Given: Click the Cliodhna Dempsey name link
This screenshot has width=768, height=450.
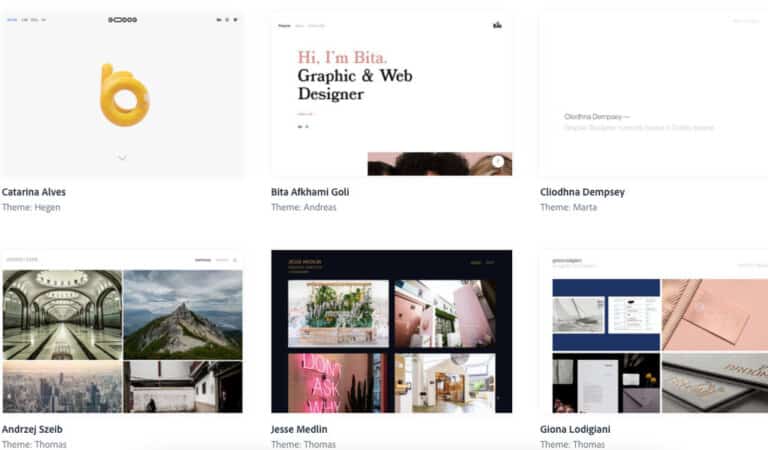Looking at the screenshot, I should click(x=582, y=192).
